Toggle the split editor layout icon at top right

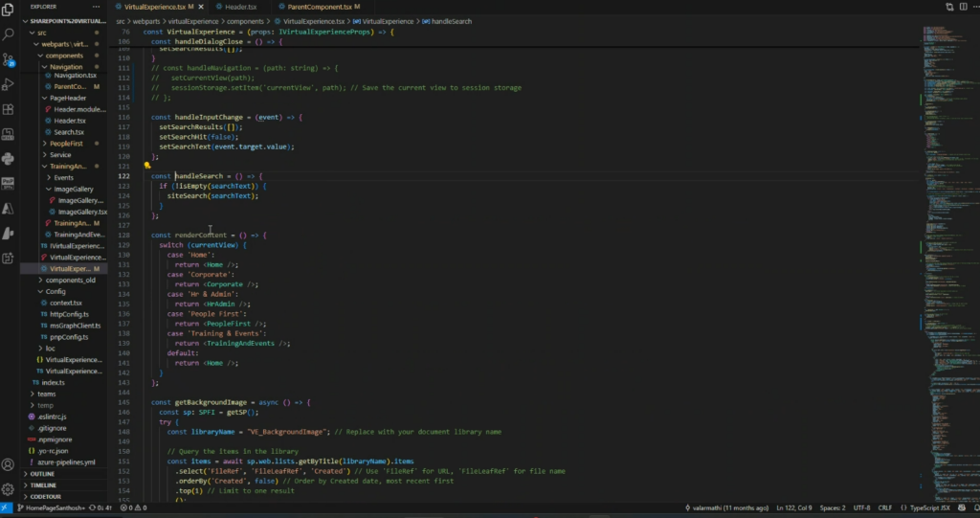(963, 7)
